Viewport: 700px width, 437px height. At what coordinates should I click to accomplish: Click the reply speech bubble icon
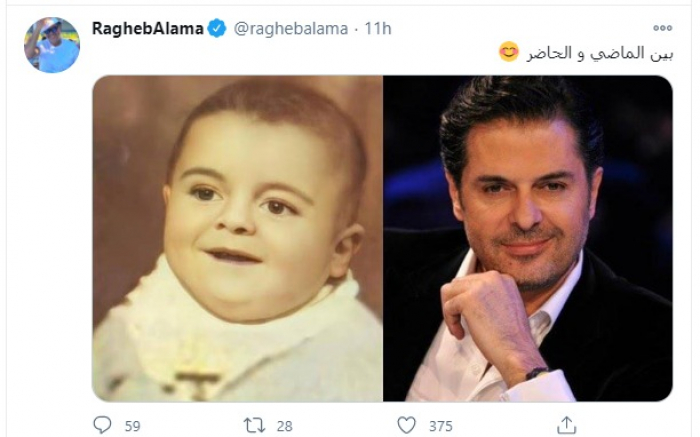point(102,425)
